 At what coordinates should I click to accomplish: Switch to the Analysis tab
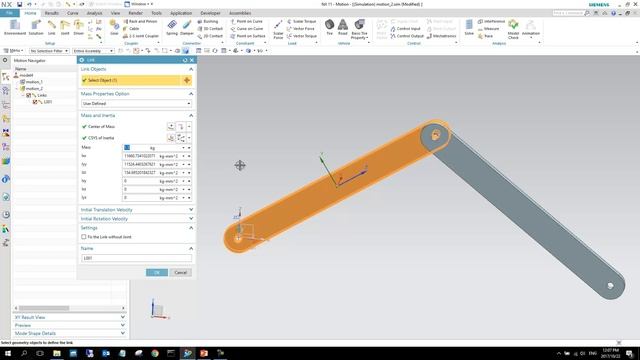pyautogui.click(x=94, y=13)
